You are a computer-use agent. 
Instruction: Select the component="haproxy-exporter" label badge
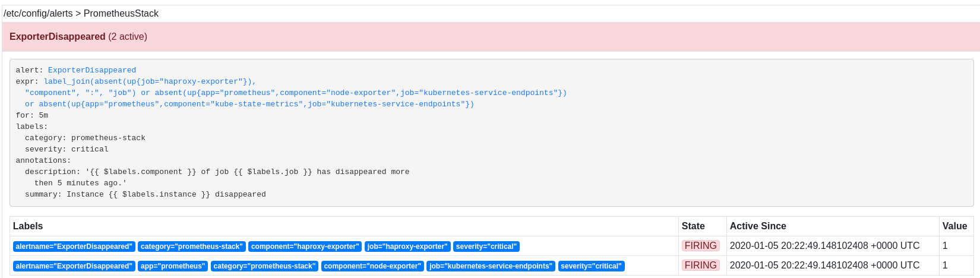(x=305, y=247)
